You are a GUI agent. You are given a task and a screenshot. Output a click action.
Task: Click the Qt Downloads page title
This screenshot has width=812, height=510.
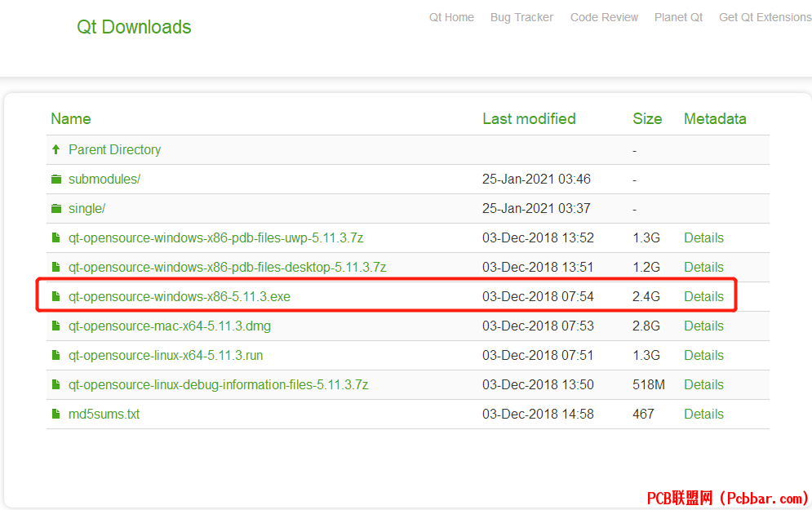134,27
